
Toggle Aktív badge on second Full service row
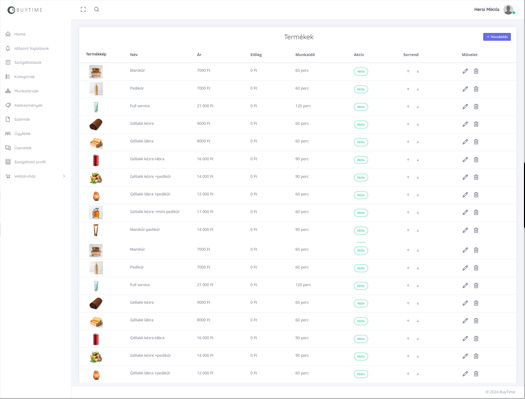click(x=361, y=286)
